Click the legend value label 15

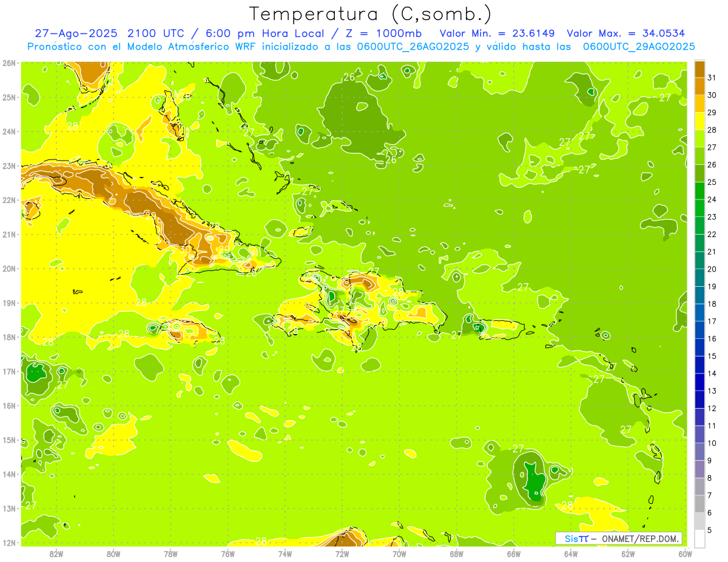pyautogui.click(x=712, y=356)
